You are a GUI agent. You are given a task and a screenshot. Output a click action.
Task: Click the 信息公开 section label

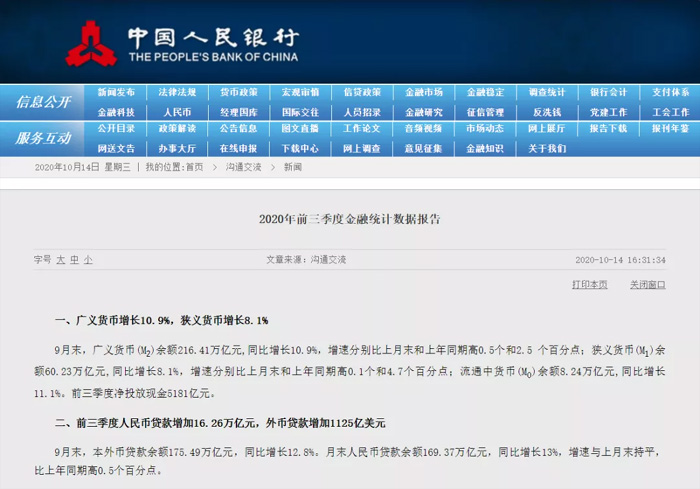pos(43,102)
